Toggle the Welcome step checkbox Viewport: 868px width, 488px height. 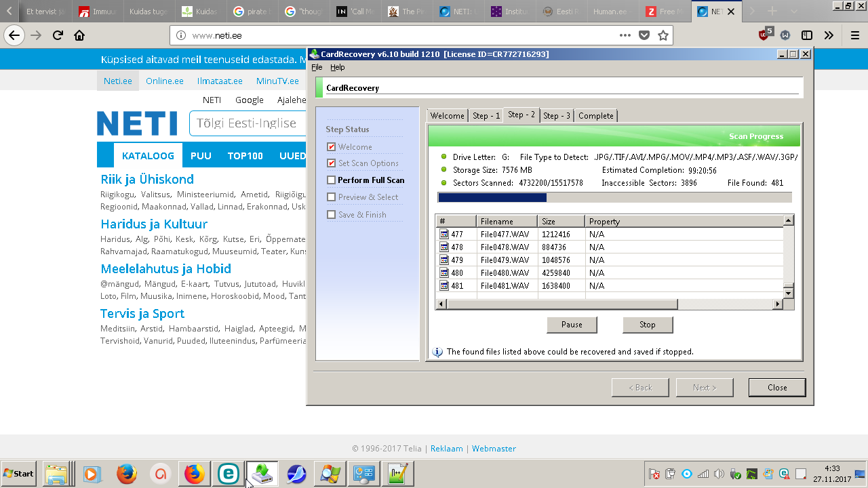pyautogui.click(x=331, y=147)
